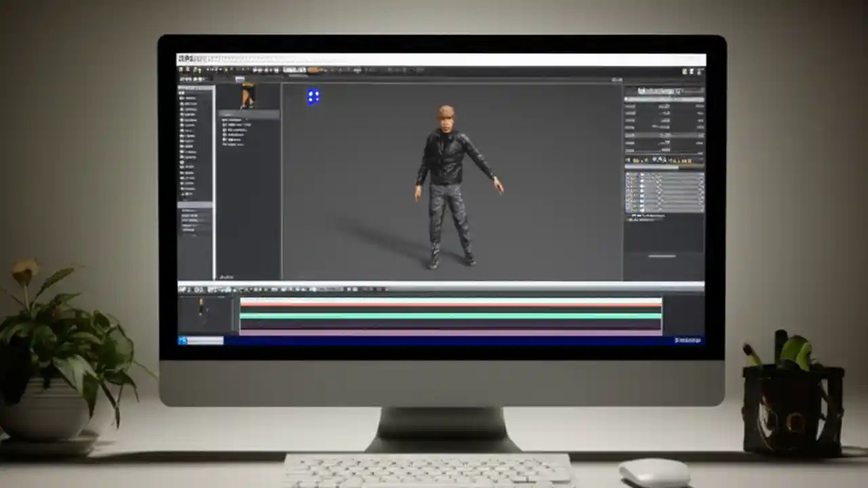Click the panel layout icon at top right

click(698, 70)
